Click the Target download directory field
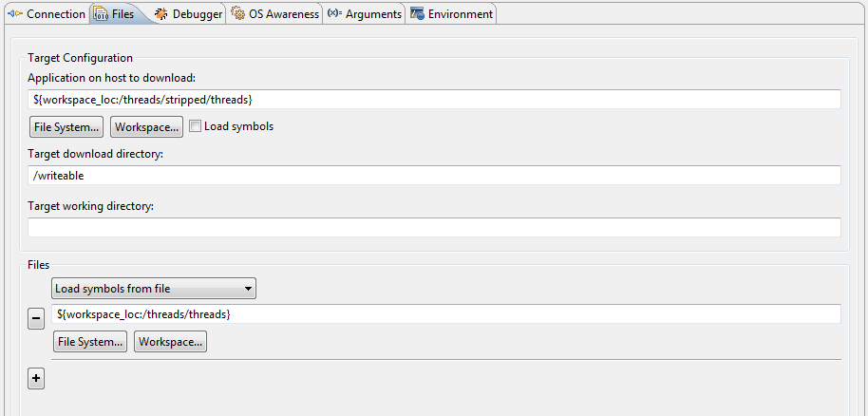Viewport: 868px width, 416px height. point(434,176)
